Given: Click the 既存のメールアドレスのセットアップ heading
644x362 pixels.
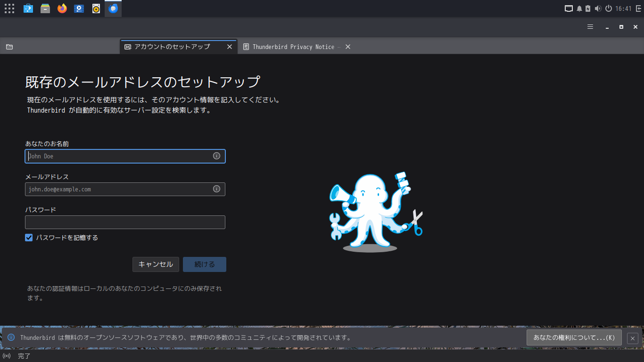Looking at the screenshot, I should (143, 82).
